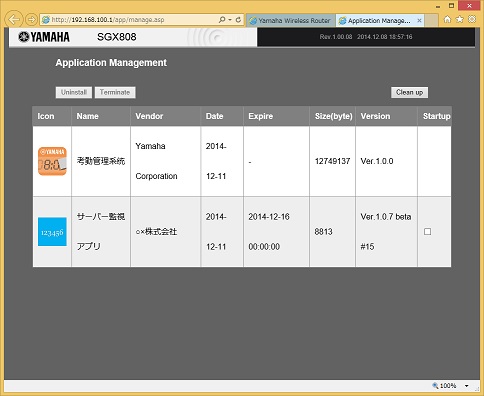484x396 pixels.
Task: Click the zoom magnifier icon in status bar
Action: pyautogui.click(x=435, y=386)
